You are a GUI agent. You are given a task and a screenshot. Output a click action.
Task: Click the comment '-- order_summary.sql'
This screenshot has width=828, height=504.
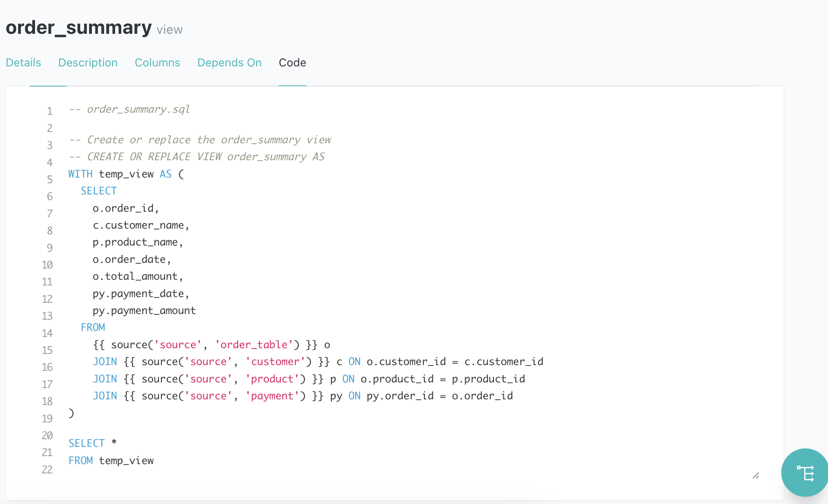click(x=129, y=109)
